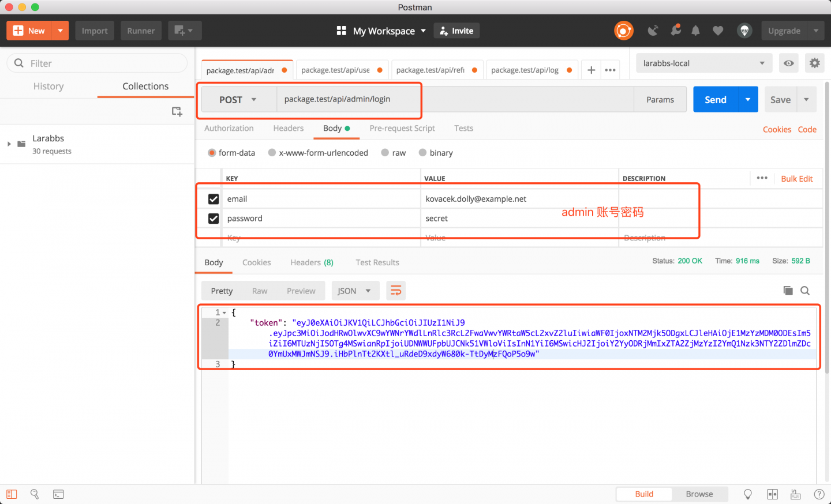Open the Save button dropdown arrow
This screenshot has width=831, height=504.
(807, 100)
